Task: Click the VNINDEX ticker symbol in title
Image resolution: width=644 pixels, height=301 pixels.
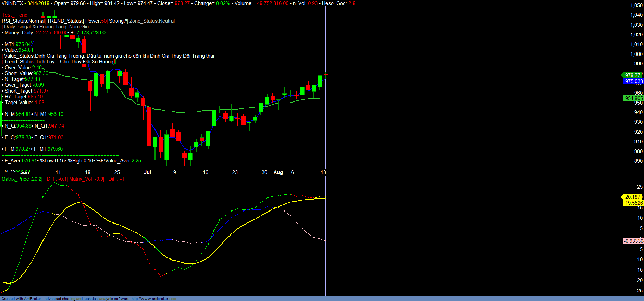Action: (12, 3)
